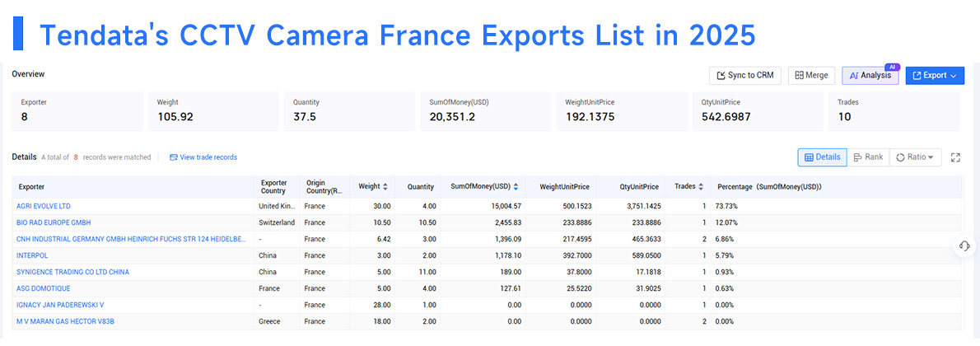Click the Weight overview card showing 105.92
The image size is (980, 346).
point(214,111)
